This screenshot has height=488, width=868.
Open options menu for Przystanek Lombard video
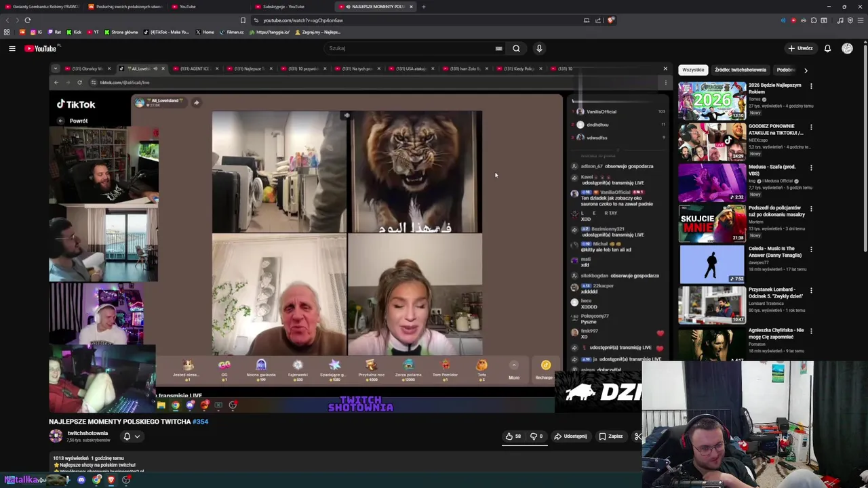[811, 290]
